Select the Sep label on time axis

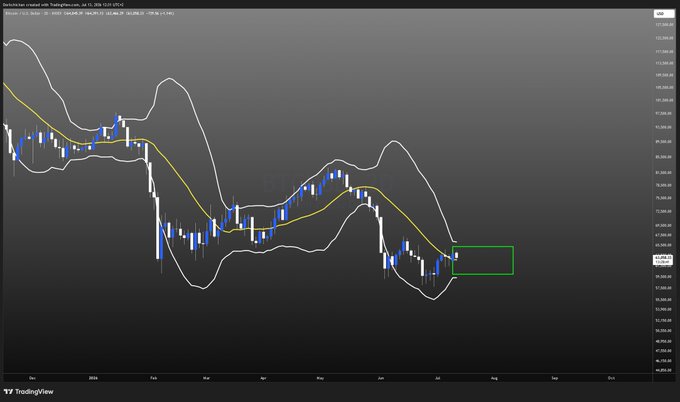555,378
